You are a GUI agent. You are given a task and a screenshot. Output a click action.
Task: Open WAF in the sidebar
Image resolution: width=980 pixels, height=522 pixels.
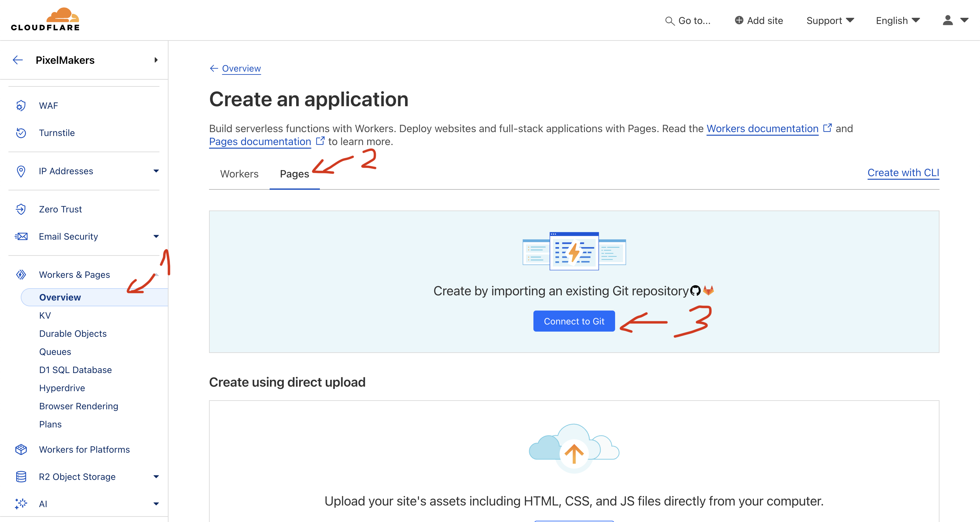(x=48, y=106)
